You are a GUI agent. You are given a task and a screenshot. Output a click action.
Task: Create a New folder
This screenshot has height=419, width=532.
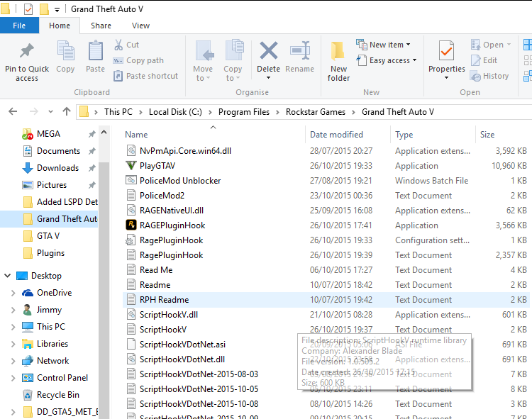coord(338,62)
